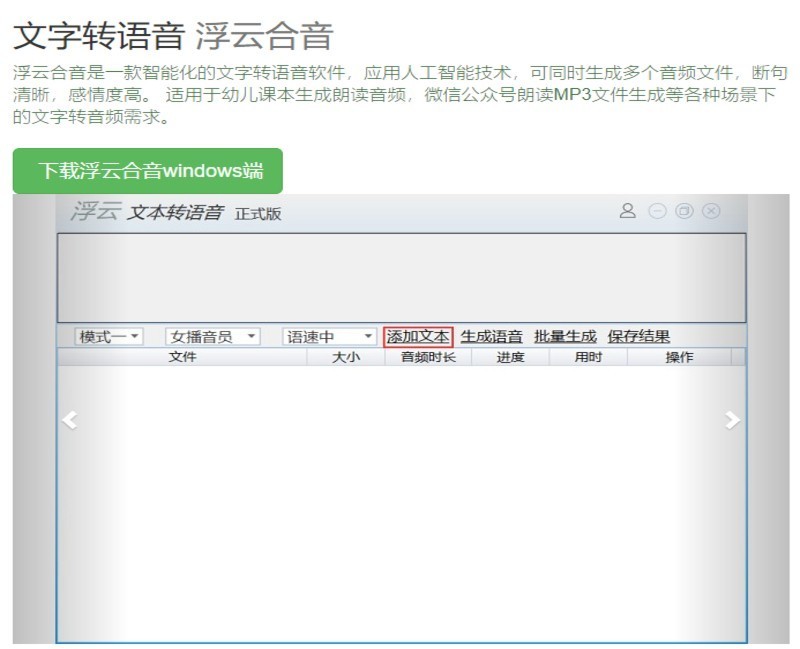Click the 文件 column header
Screen dimensions: 800x649
183,357
